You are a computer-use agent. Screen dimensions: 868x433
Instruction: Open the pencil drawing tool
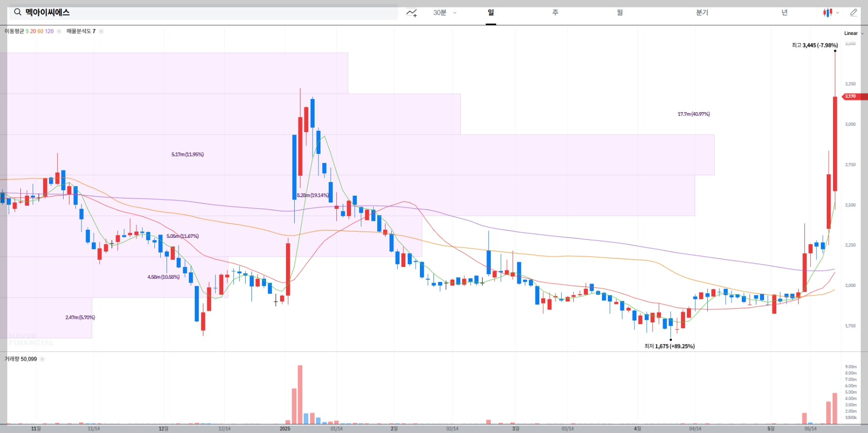[853, 13]
